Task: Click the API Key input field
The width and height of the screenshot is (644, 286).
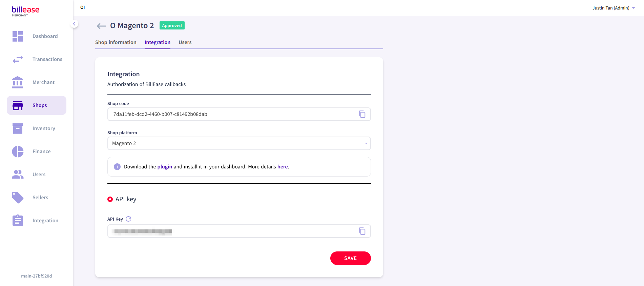Action: coord(239,231)
